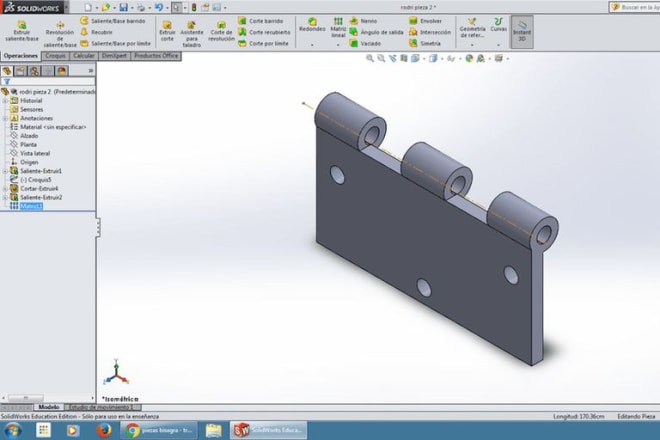
Task: Click the Save document icon
Action: click(123, 8)
